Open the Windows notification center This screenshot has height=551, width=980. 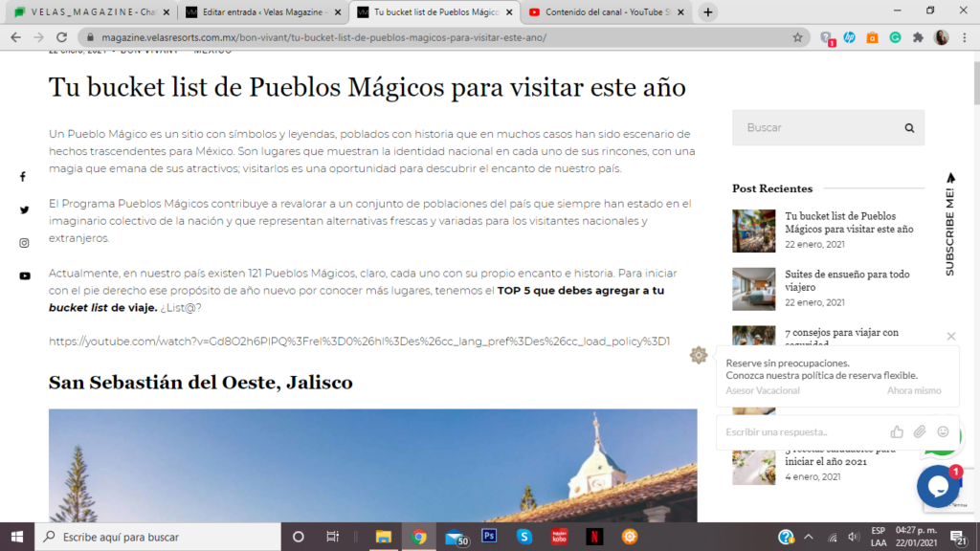958,537
